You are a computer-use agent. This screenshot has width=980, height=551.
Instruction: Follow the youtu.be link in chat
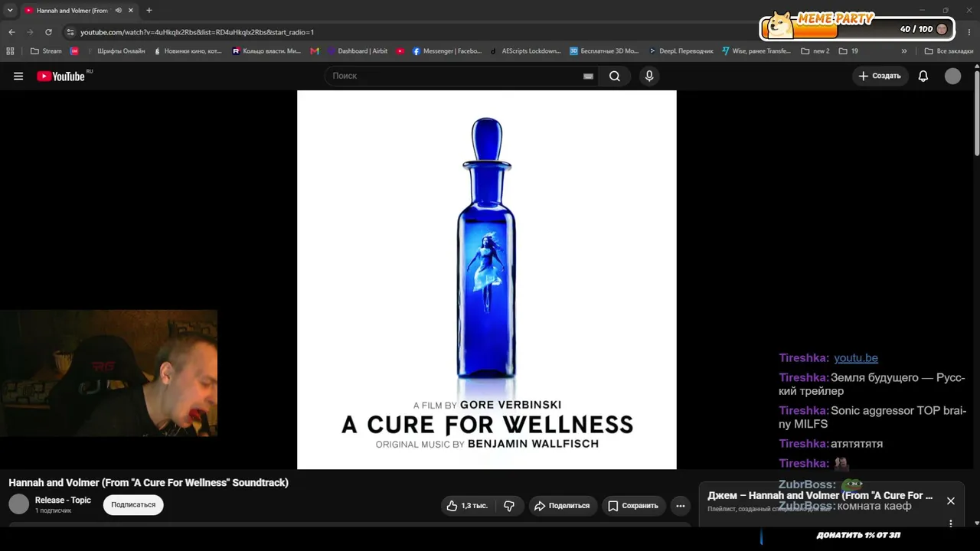click(856, 358)
